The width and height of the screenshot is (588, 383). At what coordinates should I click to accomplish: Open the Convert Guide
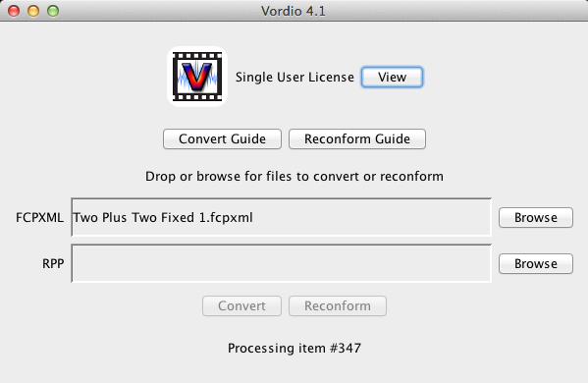(222, 138)
